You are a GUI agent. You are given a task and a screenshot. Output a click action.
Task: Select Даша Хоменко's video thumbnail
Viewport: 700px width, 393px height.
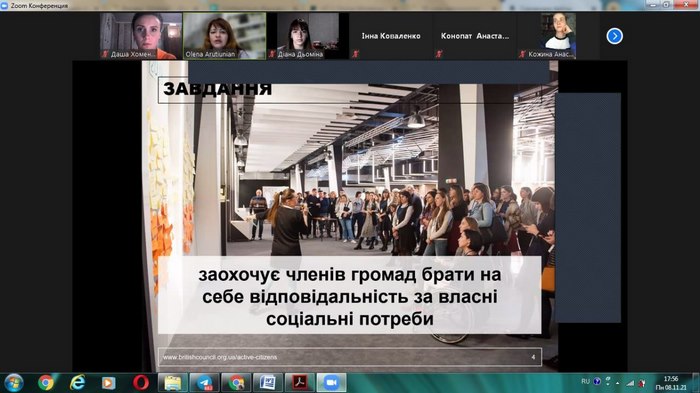point(141,36)
